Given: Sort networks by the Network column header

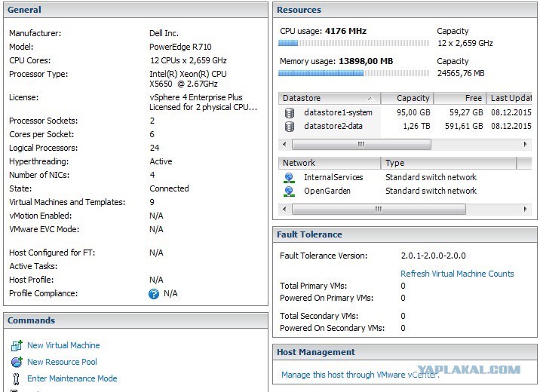Looking at the screenshot, I should click(330, 163).
